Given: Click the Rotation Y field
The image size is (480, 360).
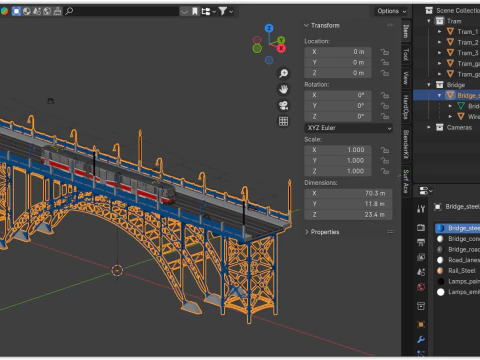Looking at the screenshot, I should point(338,106).
